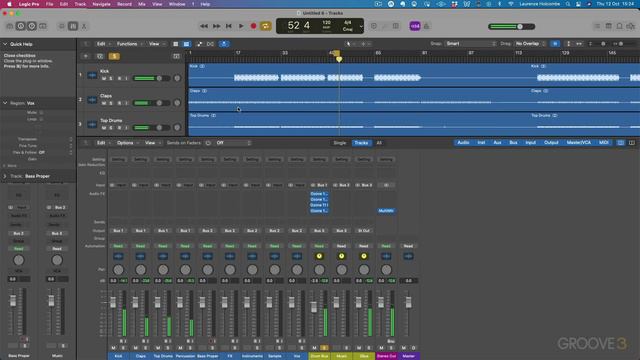Click the Wi-Fi icon in menu bar
Image resolution: width=640 pixels, height=360 pixels.
click(x=511, y=4)
